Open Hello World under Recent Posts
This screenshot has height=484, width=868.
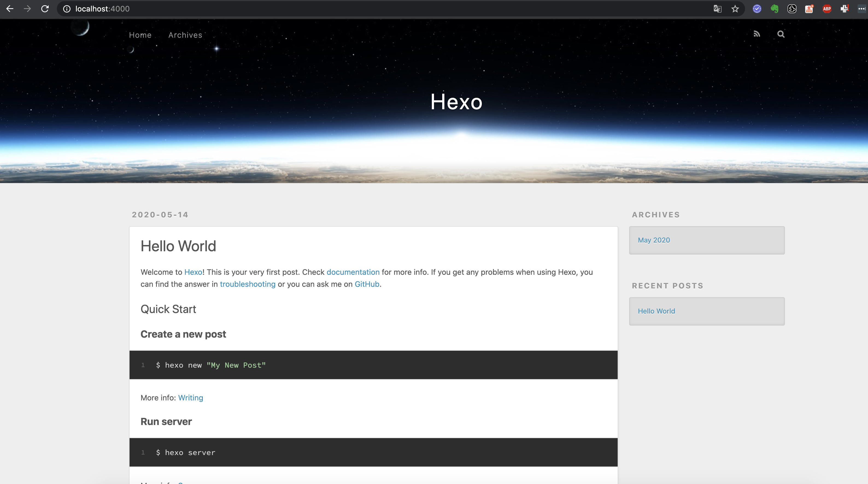pyautogui.click(x=656, y=311)
